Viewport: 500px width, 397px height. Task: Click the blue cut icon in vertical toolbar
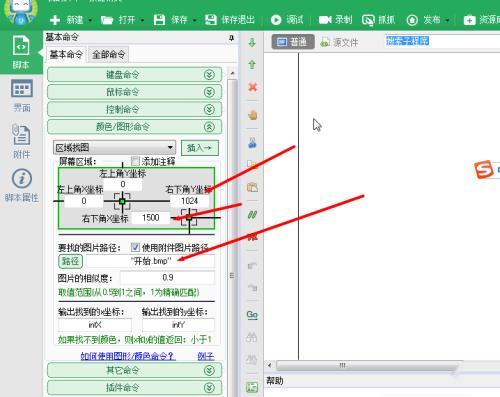click(x=252, y=143)
